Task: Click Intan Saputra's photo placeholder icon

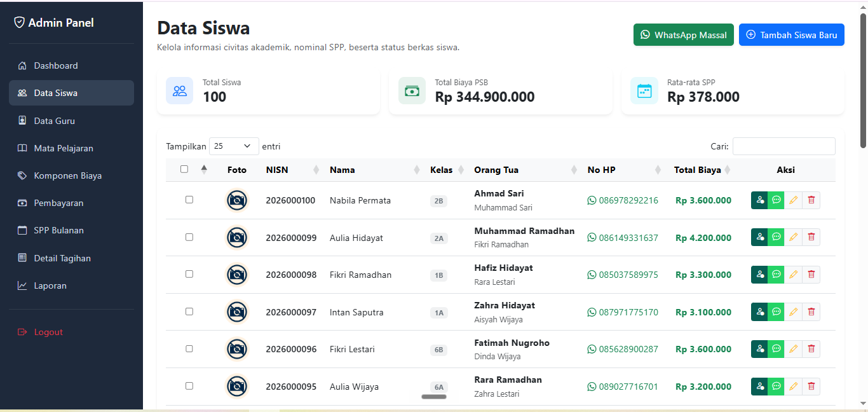Action: (237, 312)
